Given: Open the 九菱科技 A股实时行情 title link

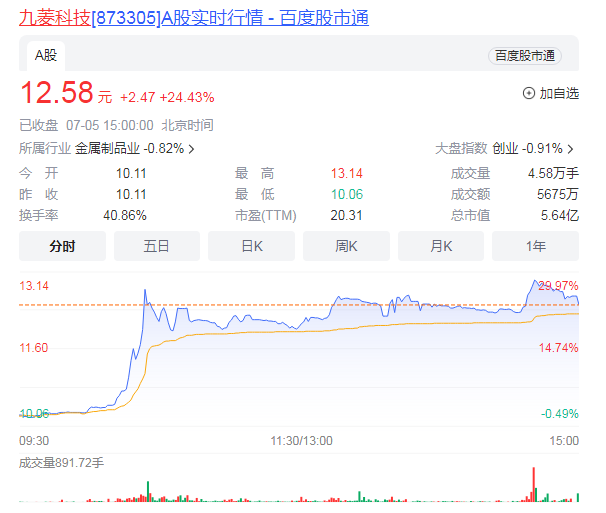Looking at the screenshot, I should click(194, 18).
